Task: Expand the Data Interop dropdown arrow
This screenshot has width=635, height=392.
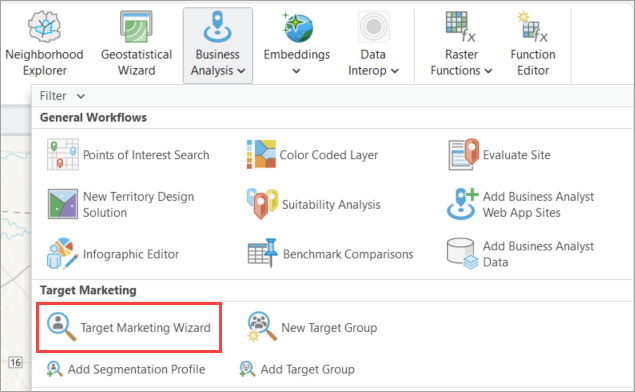Action: tap(395, 71)
